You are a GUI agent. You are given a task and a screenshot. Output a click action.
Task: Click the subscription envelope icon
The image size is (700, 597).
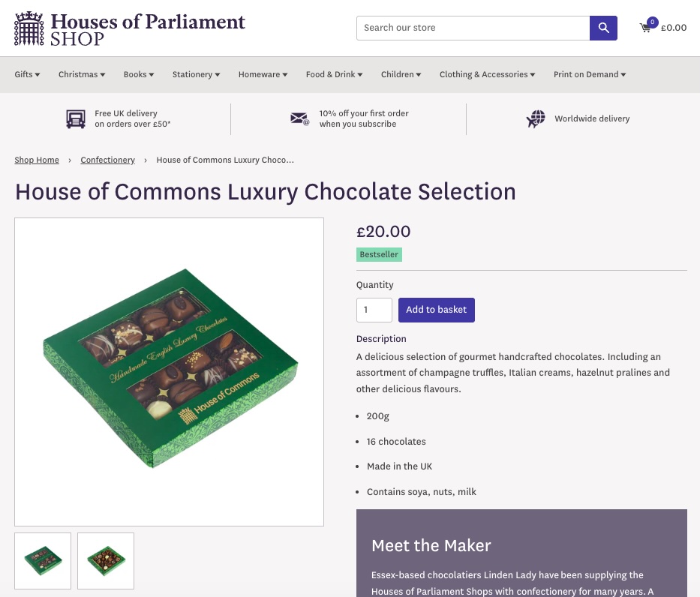click(299, 118)
